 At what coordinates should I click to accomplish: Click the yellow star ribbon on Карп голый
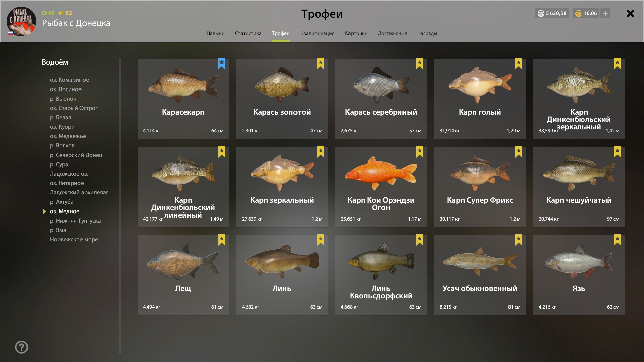click(x=519, y=63)
